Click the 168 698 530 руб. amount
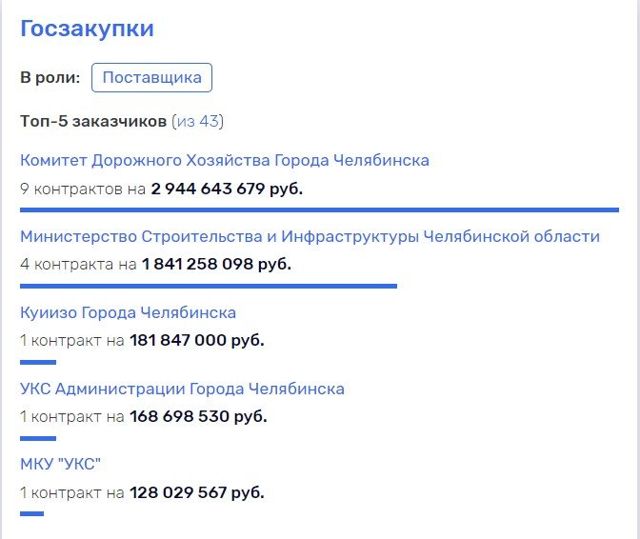This screenshot has height=539, width=640. pyautogui.click(x=198, y=416)
